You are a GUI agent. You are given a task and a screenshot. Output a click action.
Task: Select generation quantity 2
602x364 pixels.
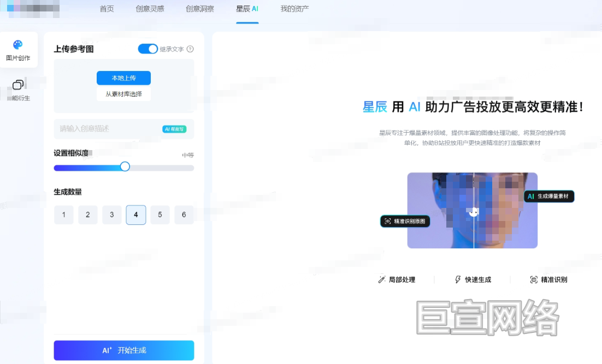point(88,215)
